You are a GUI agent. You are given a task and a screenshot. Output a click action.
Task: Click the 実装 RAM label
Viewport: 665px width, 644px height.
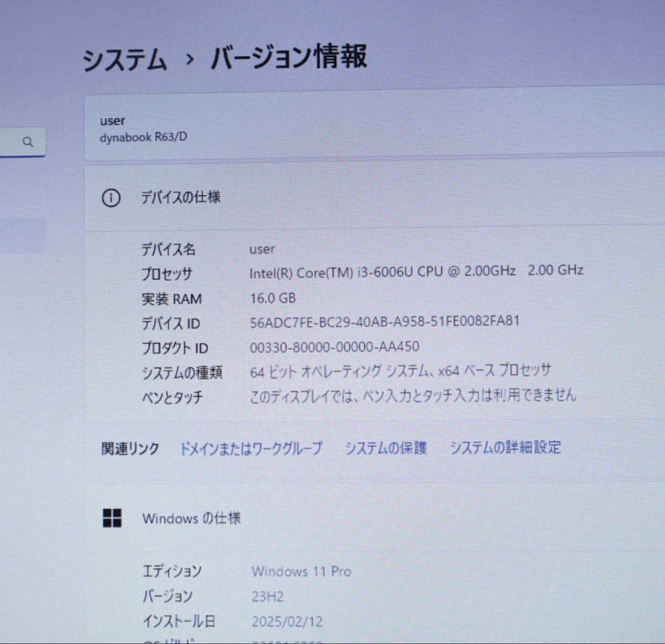click(x=172, y=299)
